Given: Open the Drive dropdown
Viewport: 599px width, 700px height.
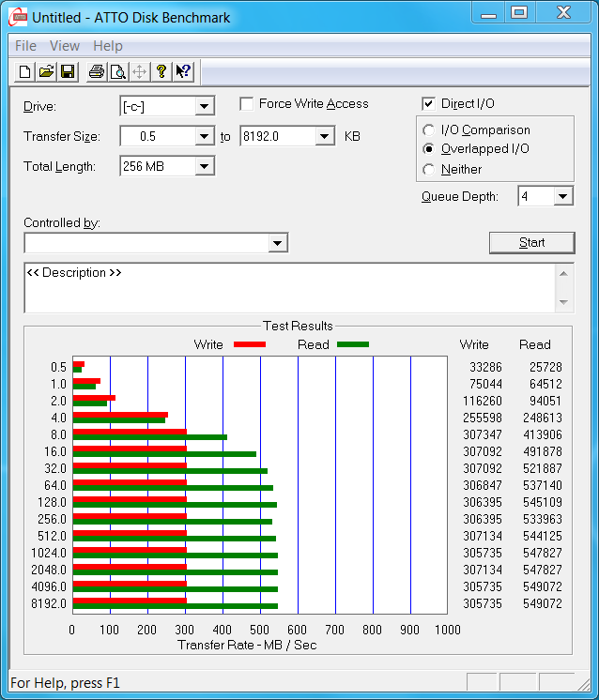Looking at the screenshot, I should coord(204,106).
